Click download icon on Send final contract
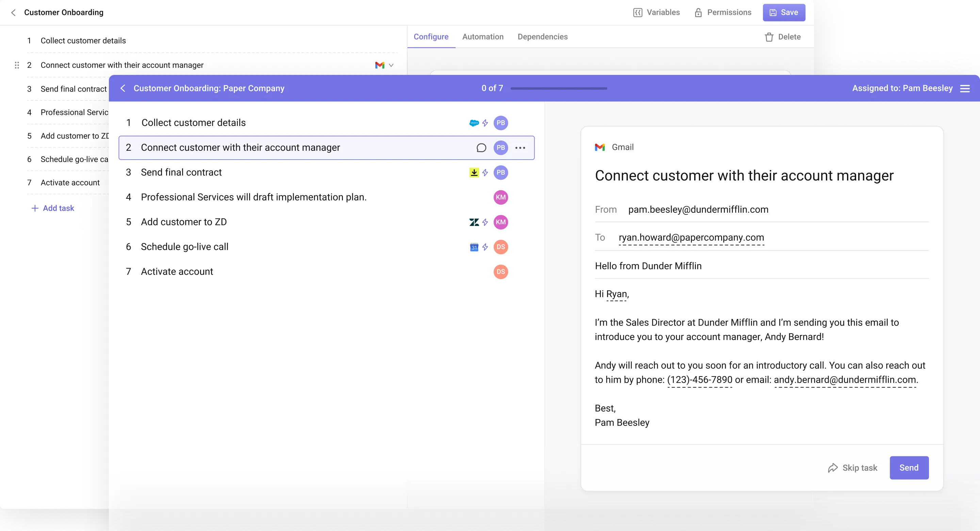 [x=474, y=173]
